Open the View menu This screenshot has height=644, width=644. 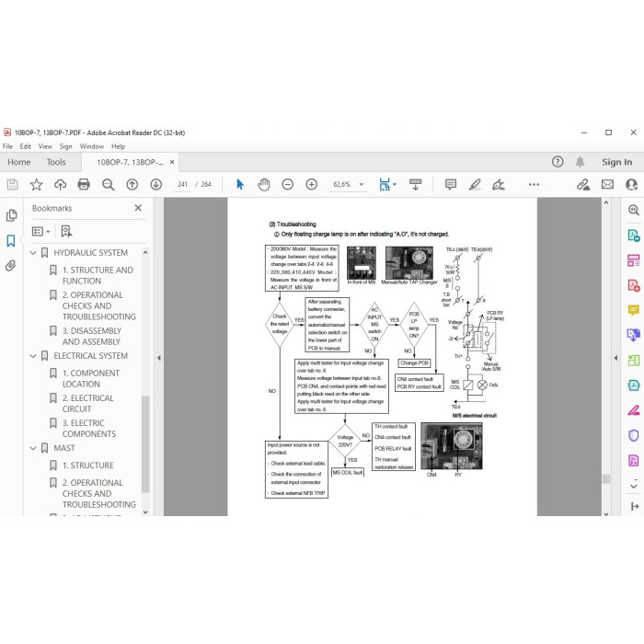pyautogui.click(x=45, y=146)
